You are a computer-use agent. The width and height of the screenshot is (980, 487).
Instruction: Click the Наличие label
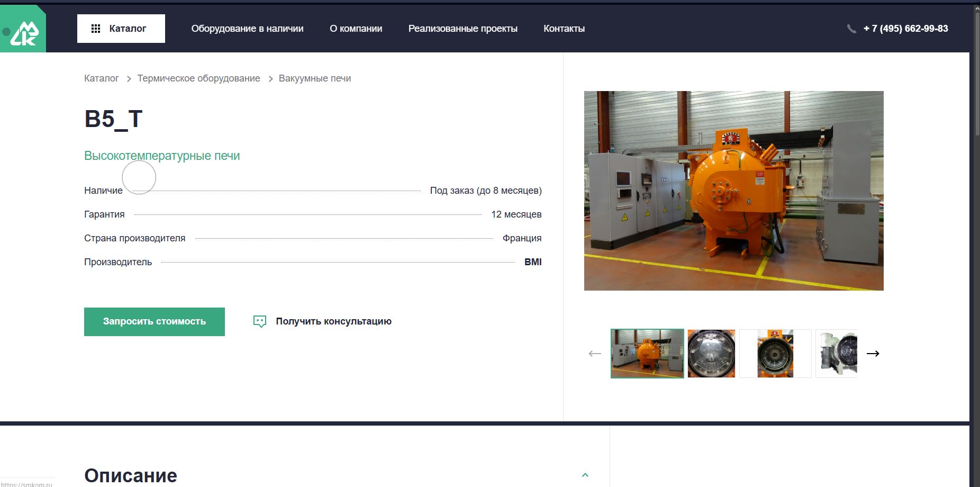(x=103, y=191)
